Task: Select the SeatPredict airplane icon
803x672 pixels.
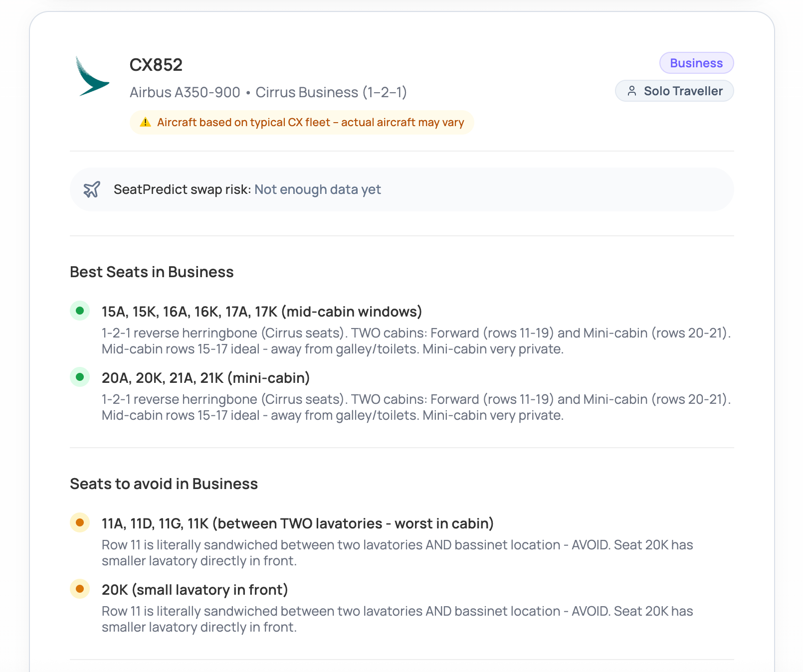Action: [93, 189]
